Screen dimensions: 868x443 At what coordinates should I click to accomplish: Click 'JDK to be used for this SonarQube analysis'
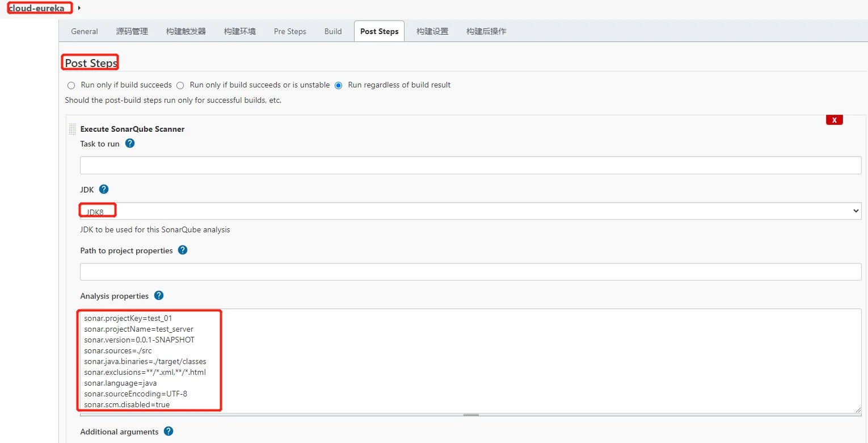pyautogui.click(x=155, y=230)
